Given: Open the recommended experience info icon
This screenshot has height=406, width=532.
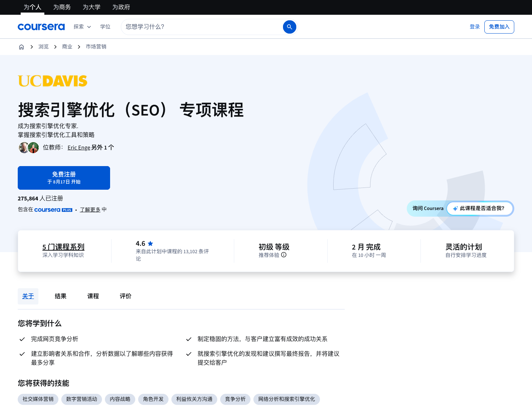Looking at the screenshot, I should coord(284,255).
